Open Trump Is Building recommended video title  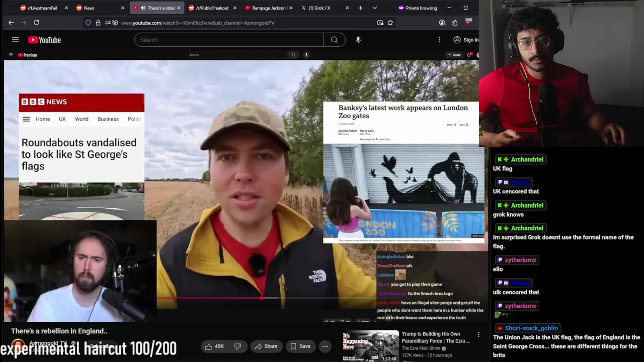(435, 337)
